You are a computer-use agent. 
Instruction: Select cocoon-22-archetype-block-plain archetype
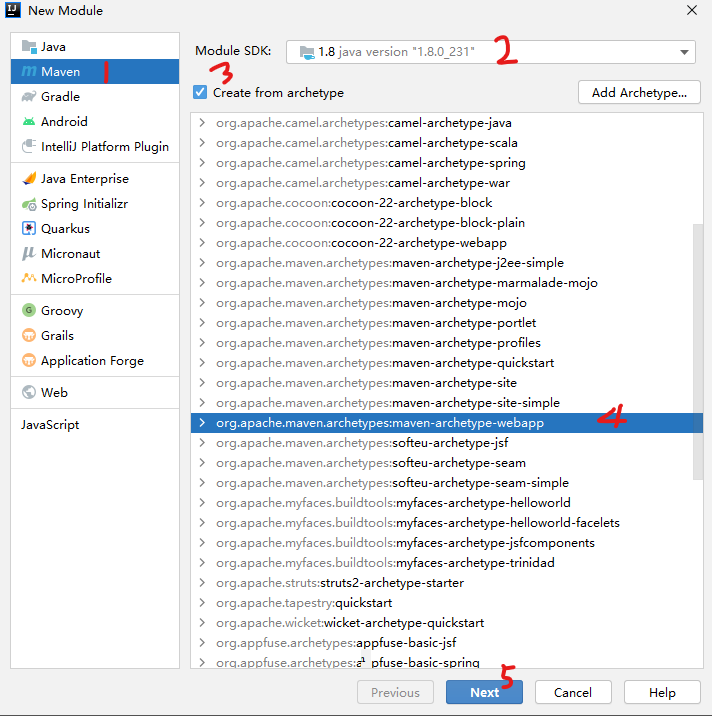(447, 223)
